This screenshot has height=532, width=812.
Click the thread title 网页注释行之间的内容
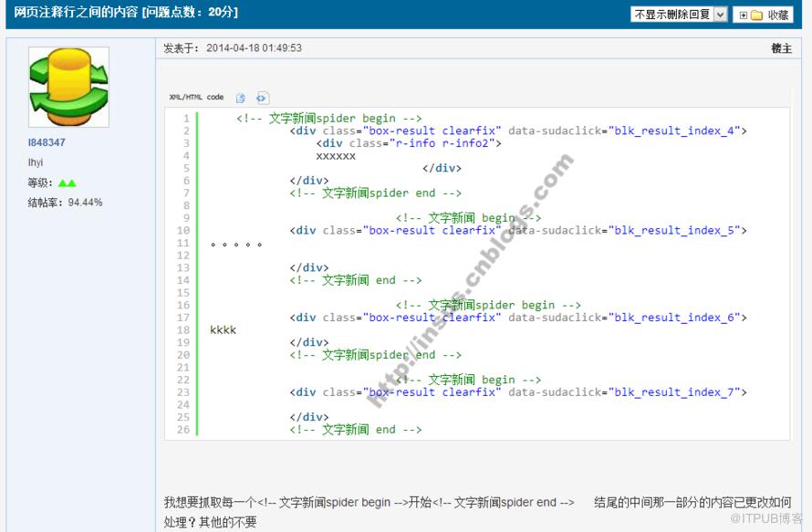click(x=76, y=13)
